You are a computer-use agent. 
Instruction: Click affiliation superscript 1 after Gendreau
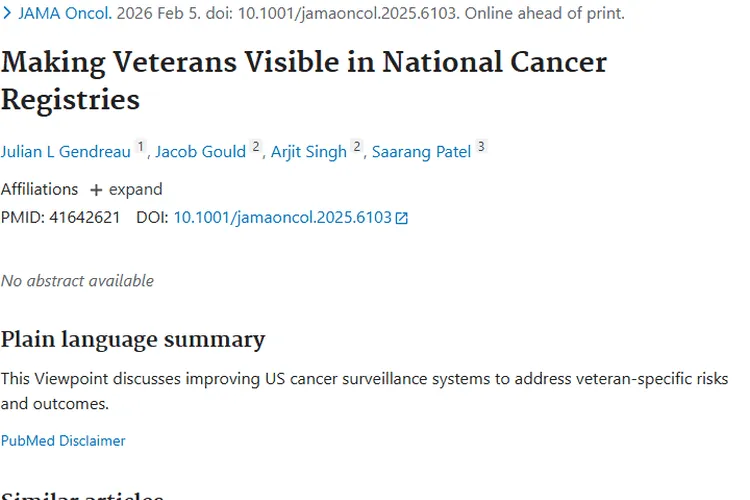[141, 147]
